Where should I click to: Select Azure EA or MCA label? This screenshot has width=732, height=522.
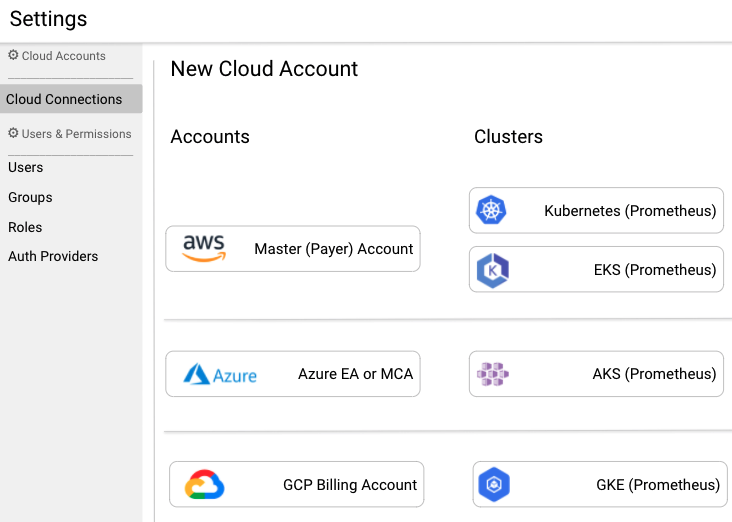pyautogui.click(x=355, y=374)
